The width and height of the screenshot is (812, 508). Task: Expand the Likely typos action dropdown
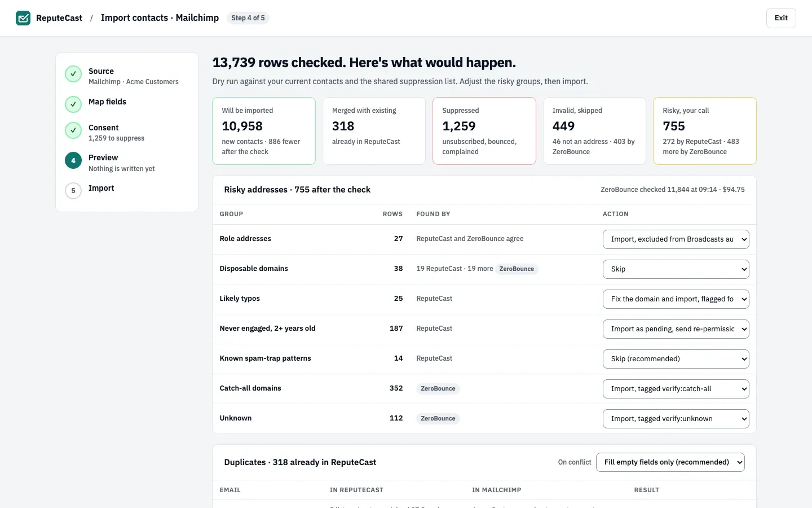[x=676, y=299]
